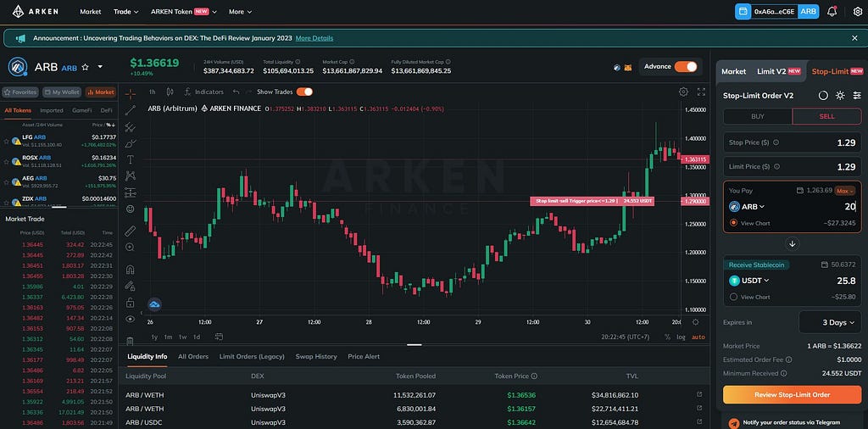Viewport: 868px width, 429px height.
Task: Click Review Stop-Limit Order button
Action: click(793, 395)
